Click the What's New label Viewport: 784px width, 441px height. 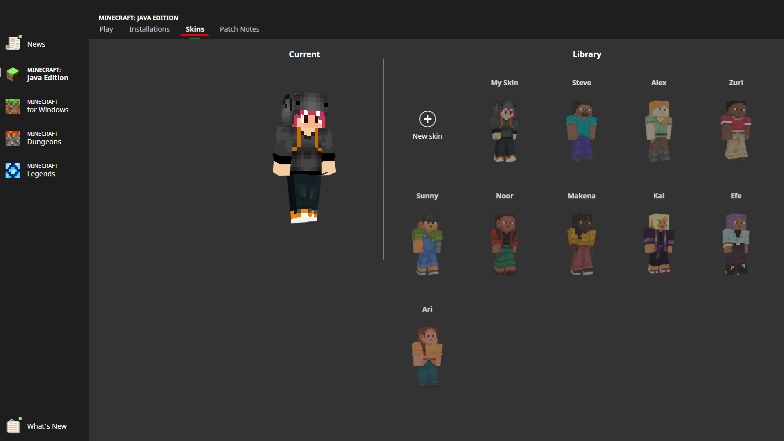46,426
